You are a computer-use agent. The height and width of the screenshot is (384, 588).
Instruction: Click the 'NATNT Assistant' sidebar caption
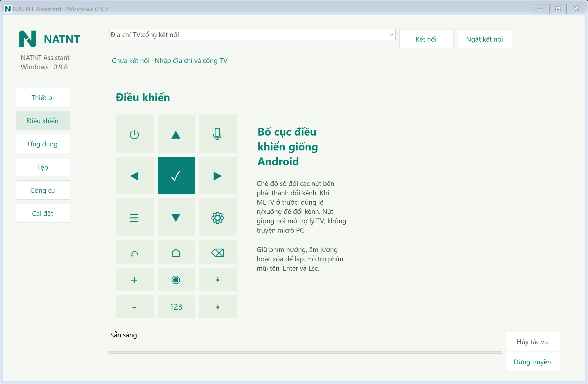pos(45,57)
